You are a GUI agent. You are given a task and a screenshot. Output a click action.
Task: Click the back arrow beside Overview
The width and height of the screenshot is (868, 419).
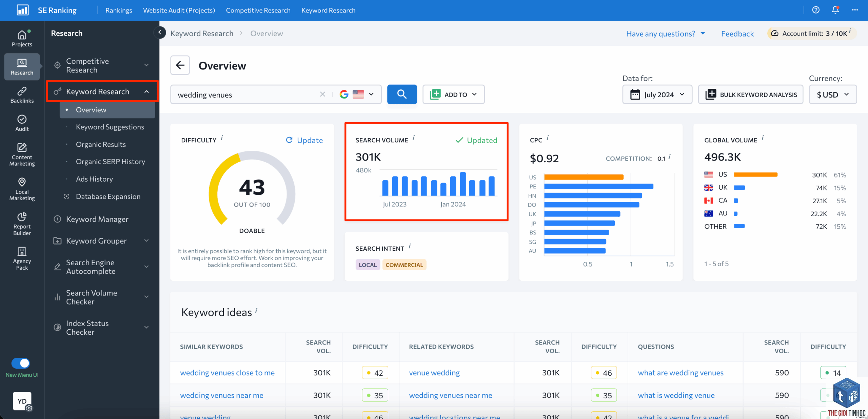click(180, 65)
